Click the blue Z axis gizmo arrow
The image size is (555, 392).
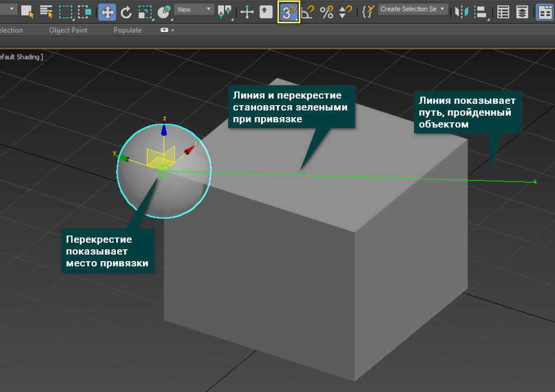click(164, 130)
